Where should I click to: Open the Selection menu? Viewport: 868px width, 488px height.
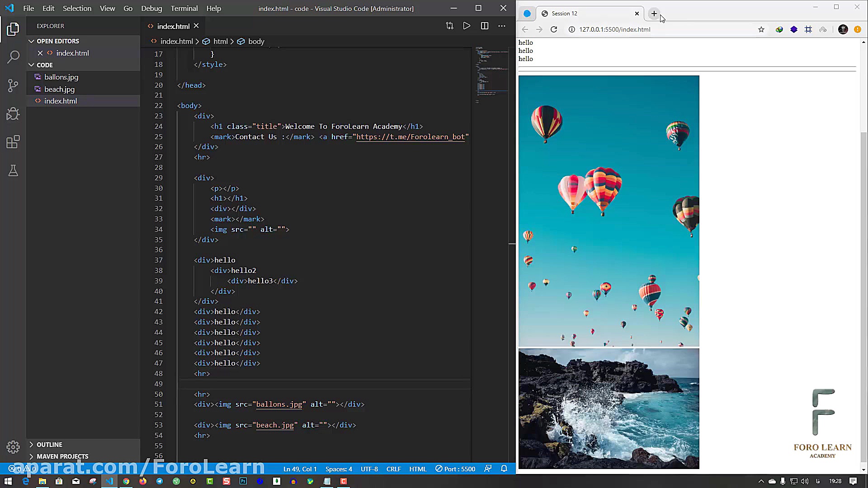[x=77, y=9]
